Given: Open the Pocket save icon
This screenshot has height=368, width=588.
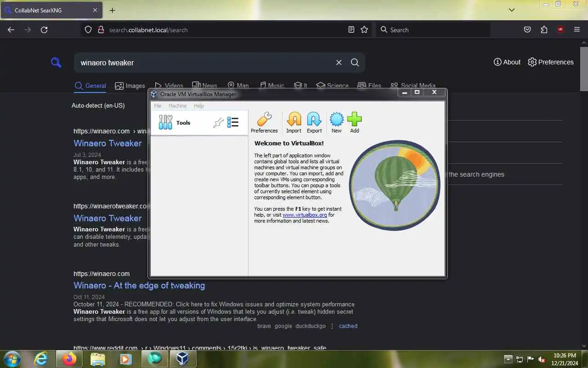Looking at the screenshot, I should 527,30.
